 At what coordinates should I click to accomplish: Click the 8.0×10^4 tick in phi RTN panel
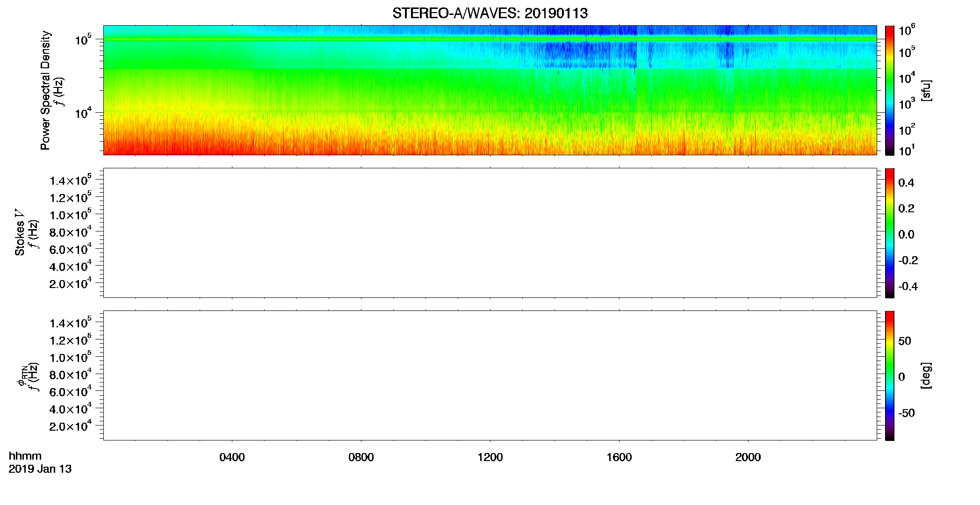coord(71,374)
